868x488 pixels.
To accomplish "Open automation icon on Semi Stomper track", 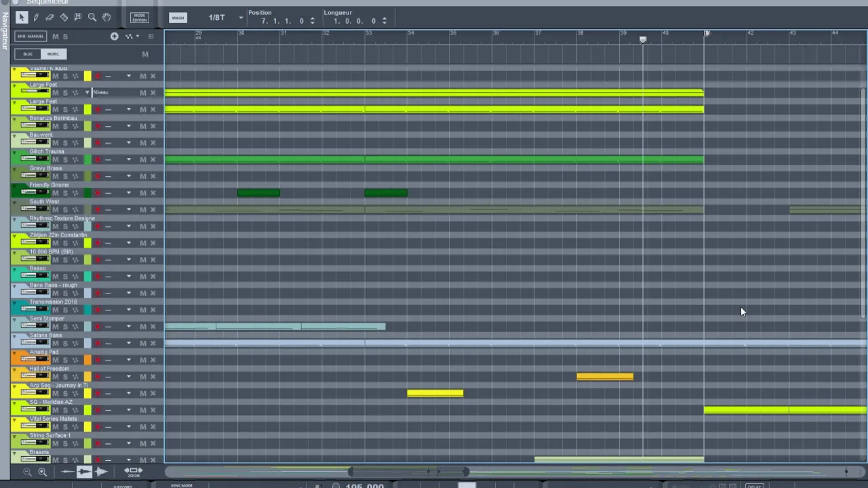I will (75, 327).
